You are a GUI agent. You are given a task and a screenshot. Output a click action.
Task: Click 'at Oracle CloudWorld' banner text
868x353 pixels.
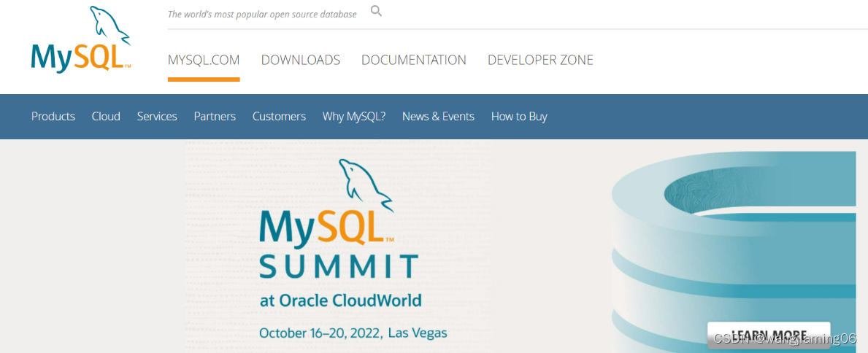[340, 300]
